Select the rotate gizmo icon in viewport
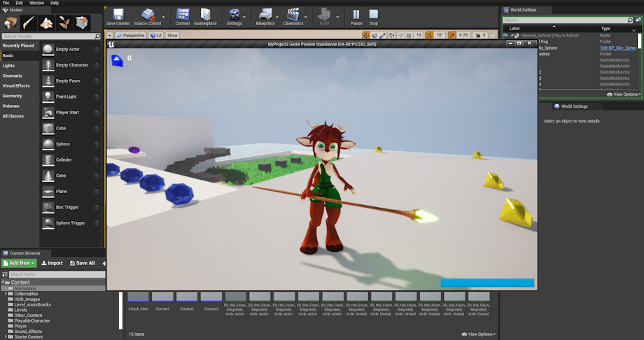 (x=374, y=35)
